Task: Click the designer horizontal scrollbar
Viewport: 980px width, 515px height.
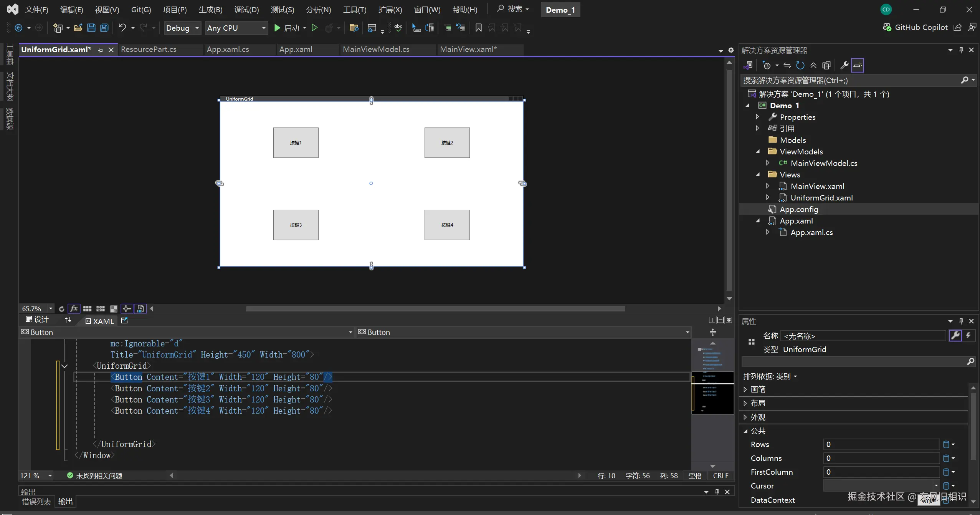Action: tap(435, 309)
